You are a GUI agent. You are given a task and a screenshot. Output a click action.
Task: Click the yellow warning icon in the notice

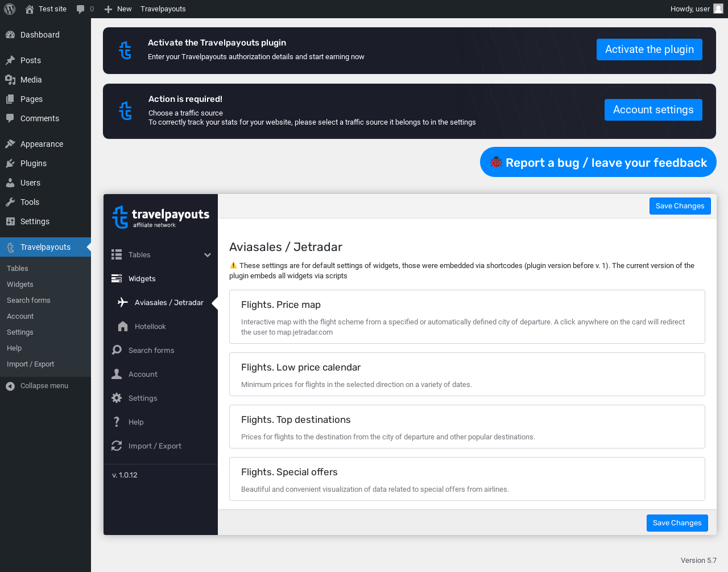coord(233,265)
